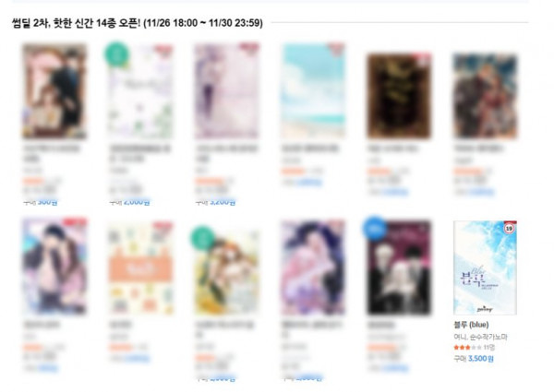Click the 19 age-rating badge on Blue cover
The width and height of the screenshot is (554, 392).
[509, 229]
